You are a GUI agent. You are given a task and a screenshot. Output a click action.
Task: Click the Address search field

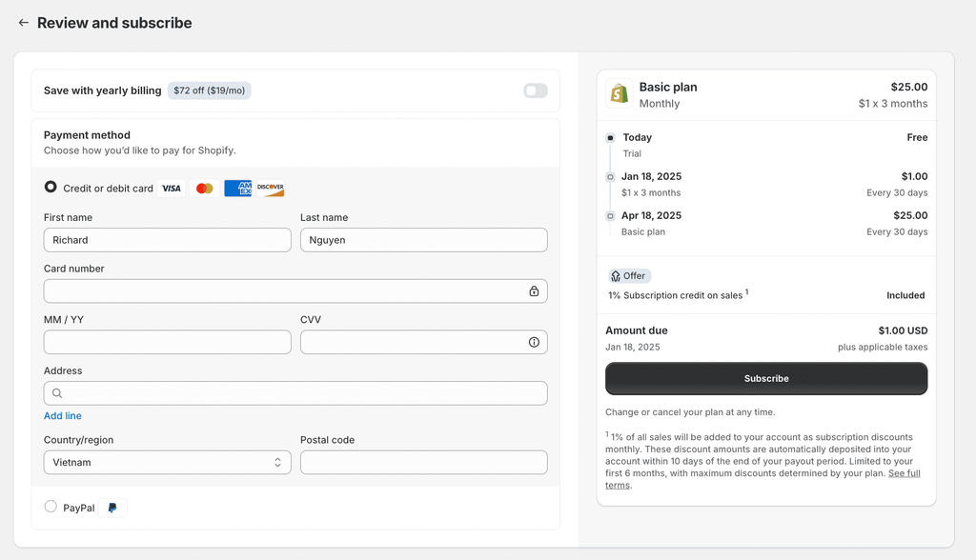pyautogui.click(x=295, y=393)
